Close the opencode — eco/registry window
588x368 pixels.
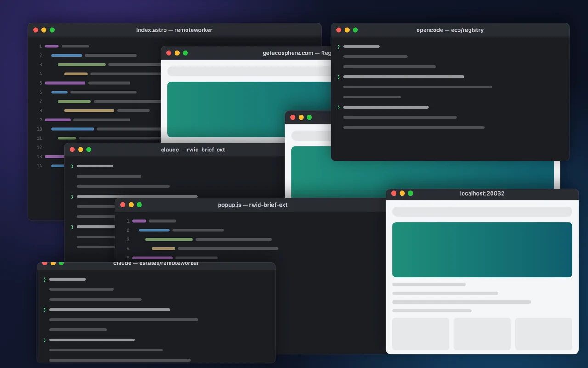pos(339,30)
